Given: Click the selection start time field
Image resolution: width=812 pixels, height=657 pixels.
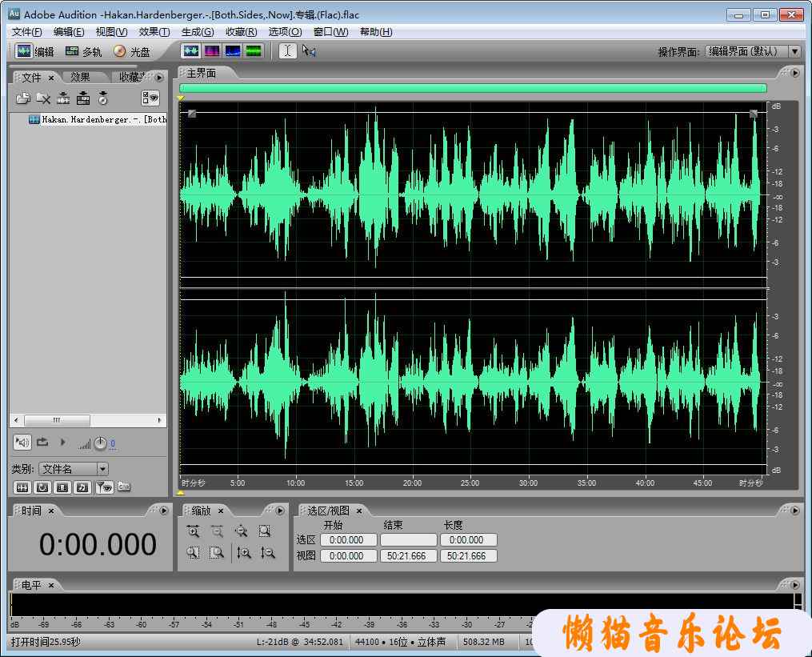Looking at the screenshot, I should (349, 540).
